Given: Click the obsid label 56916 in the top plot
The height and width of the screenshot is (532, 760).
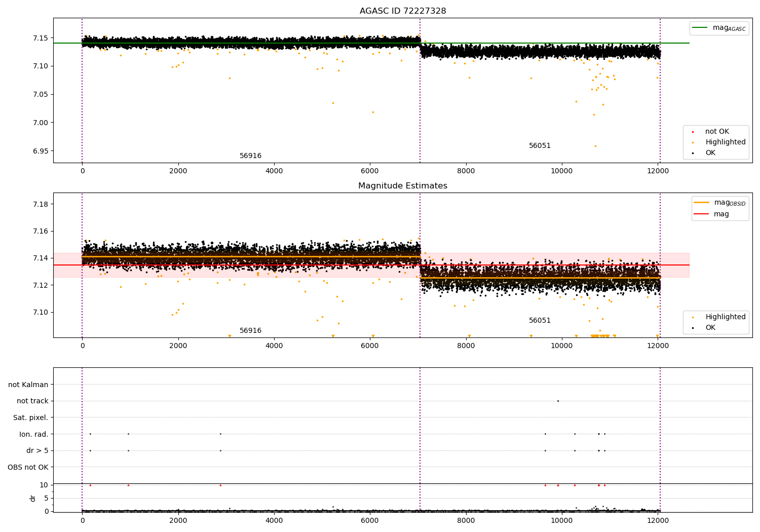Looking at the screenshot, I should [251, 156].
